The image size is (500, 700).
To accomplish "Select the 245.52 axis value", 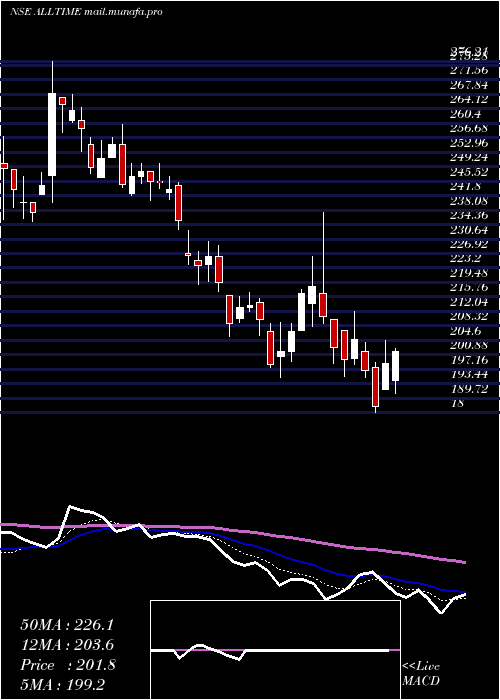I will point(469,172).
